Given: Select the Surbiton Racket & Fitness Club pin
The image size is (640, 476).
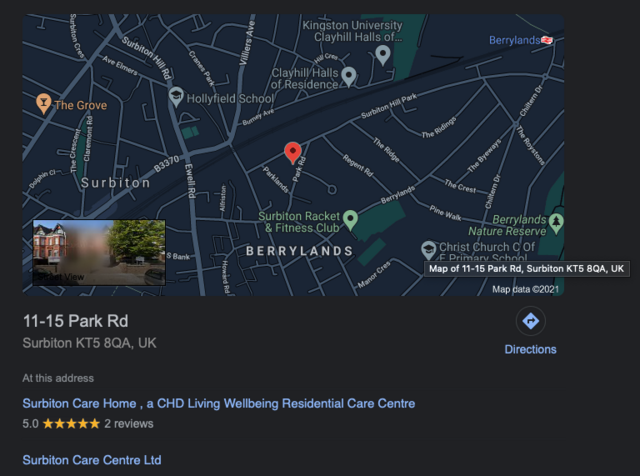Looking at the screenshot, I should [350, 220].
